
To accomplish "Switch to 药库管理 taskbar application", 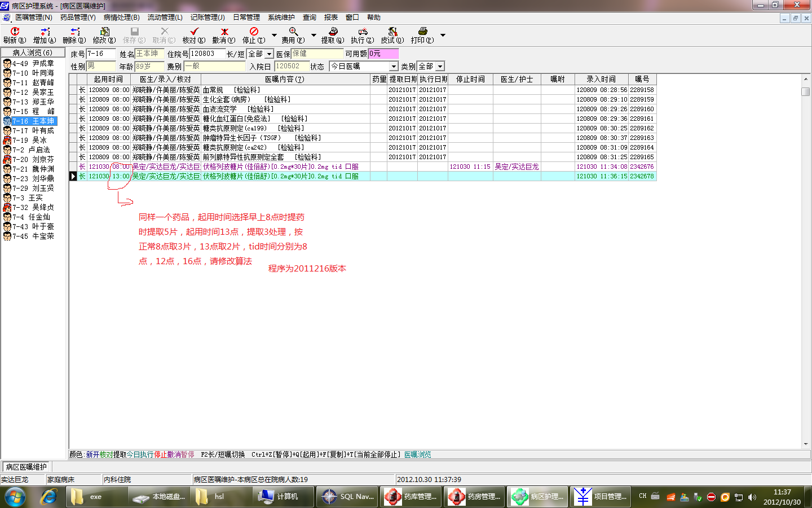I will point(410,497).
